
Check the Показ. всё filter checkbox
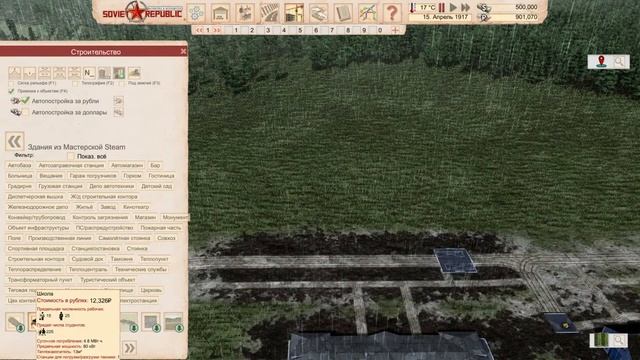[71, 156]
